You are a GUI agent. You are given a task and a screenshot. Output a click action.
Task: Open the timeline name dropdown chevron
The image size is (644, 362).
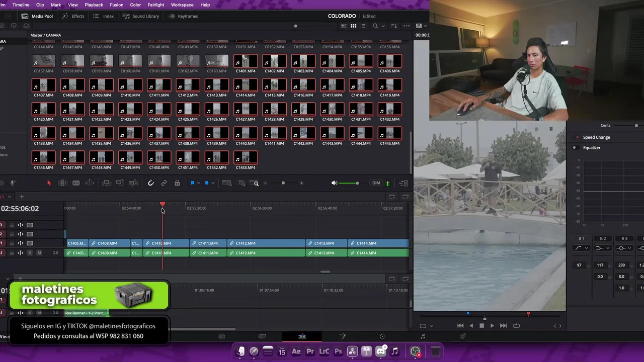point(9,197)
